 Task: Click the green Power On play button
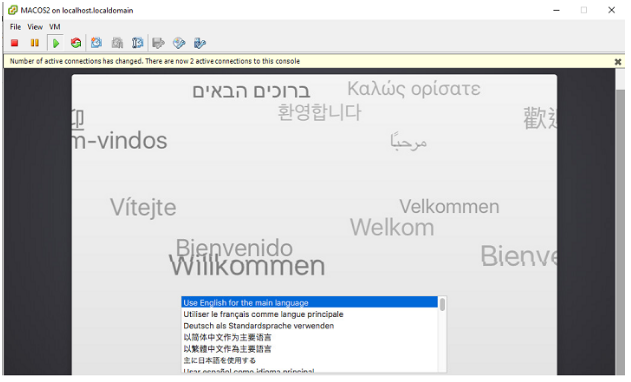[x=56, y=43]
